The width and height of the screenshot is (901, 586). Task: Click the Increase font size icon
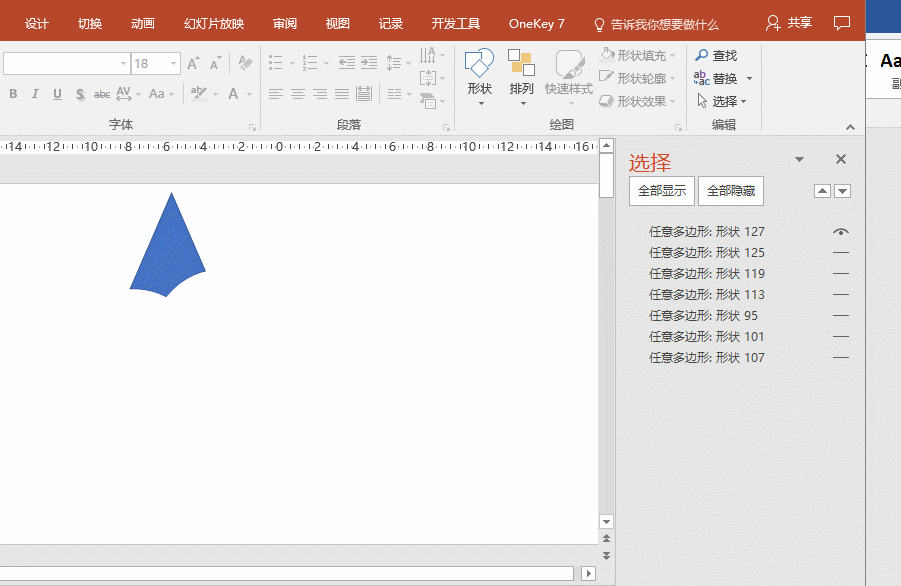pyautogui.click(x=194, y=64)
